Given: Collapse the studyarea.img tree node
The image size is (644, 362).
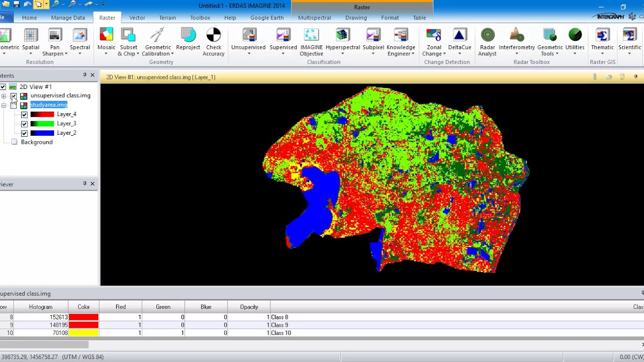Looking at the screenshot, I should click(x=4, y=105).
